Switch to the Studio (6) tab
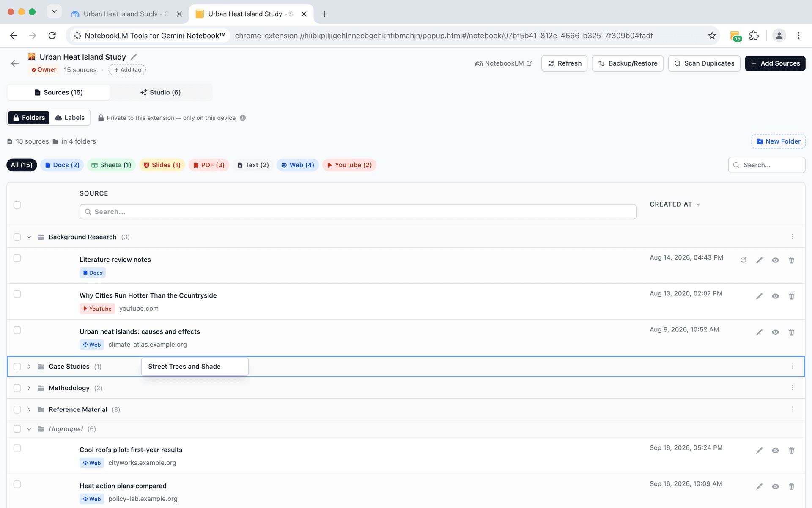 click(161, 92)
